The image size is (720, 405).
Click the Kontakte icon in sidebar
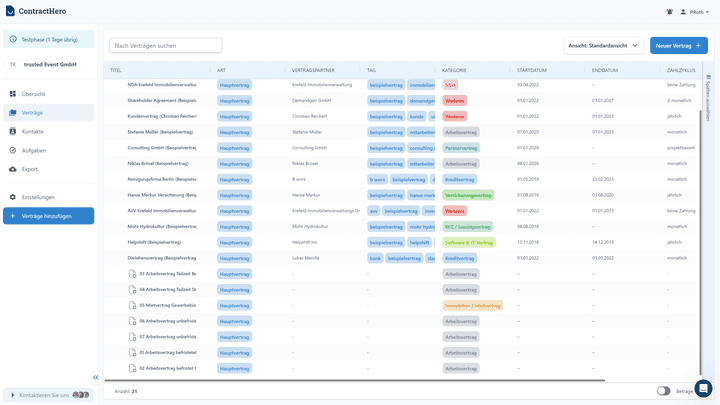pos(12,131)
